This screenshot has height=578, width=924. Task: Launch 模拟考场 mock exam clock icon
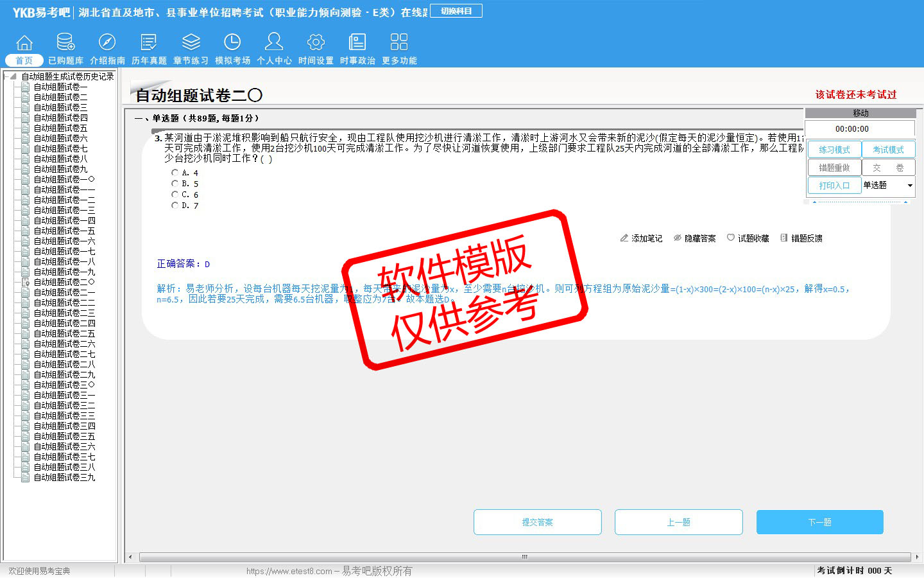(x=232, y=43)
